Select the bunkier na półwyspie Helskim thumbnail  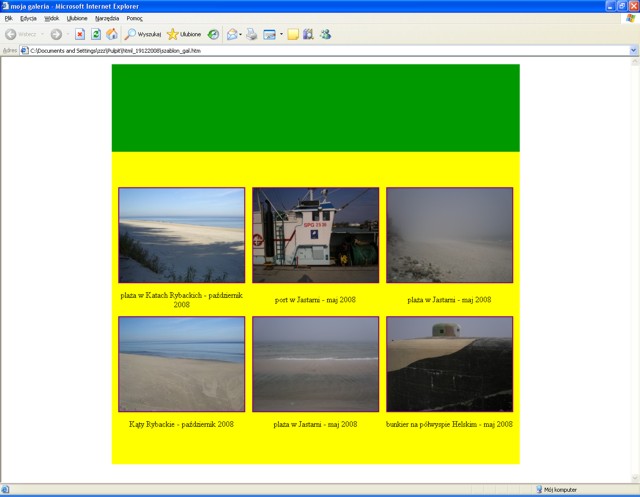point(449,364)
